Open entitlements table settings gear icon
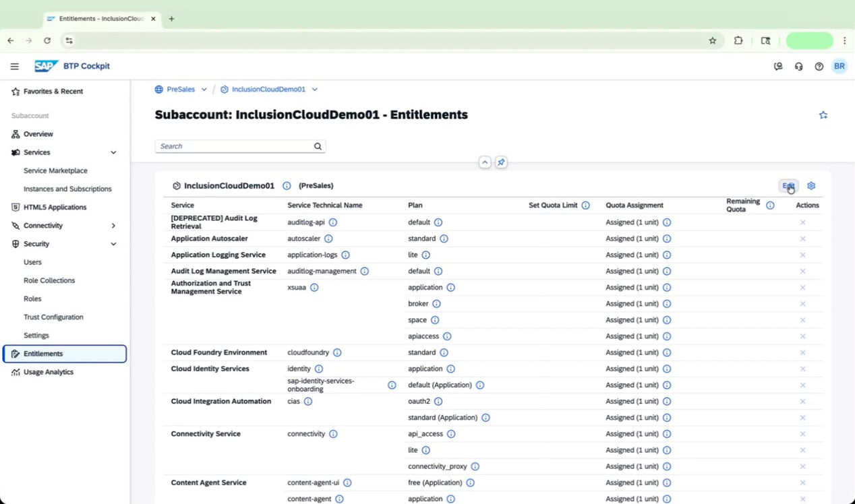The image size is (855, 504). pos(811,186)
